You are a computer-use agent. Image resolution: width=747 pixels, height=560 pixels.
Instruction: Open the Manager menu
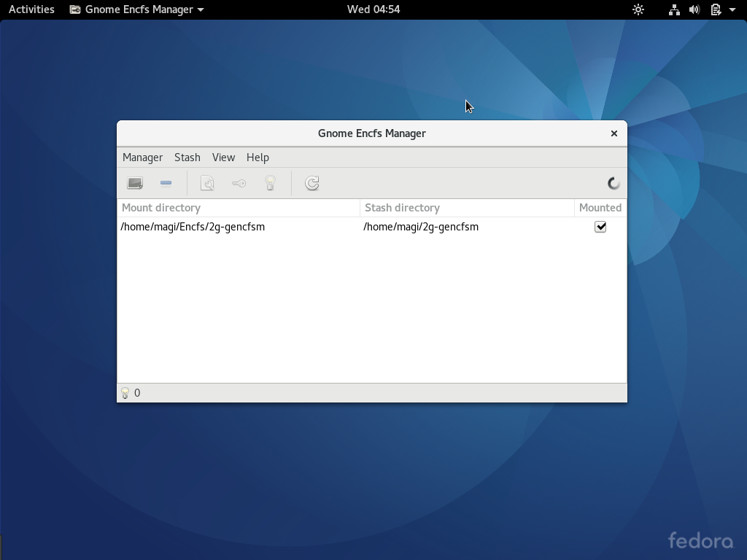[x=142, y=157]
